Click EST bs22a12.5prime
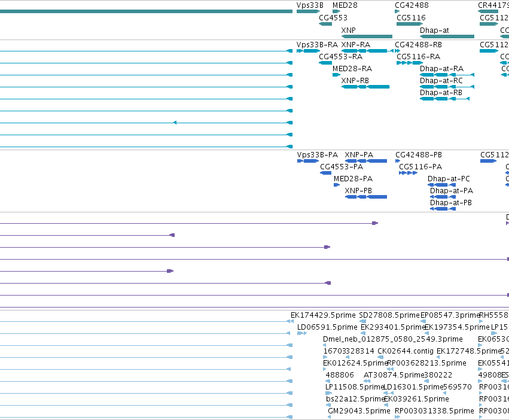Screen dimensions: 509x420 355,399
